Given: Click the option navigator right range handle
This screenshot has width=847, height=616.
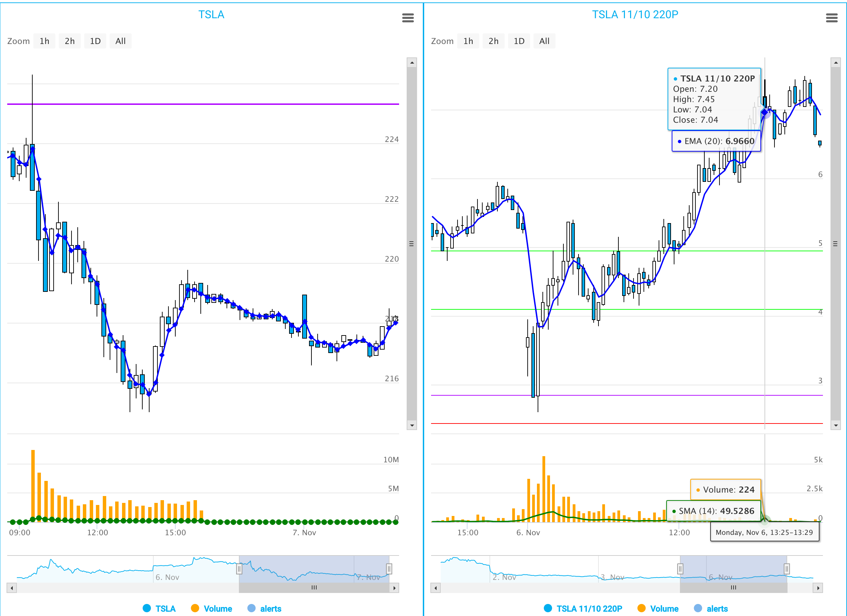Looking at the screenshot, I should pos(786,569).
